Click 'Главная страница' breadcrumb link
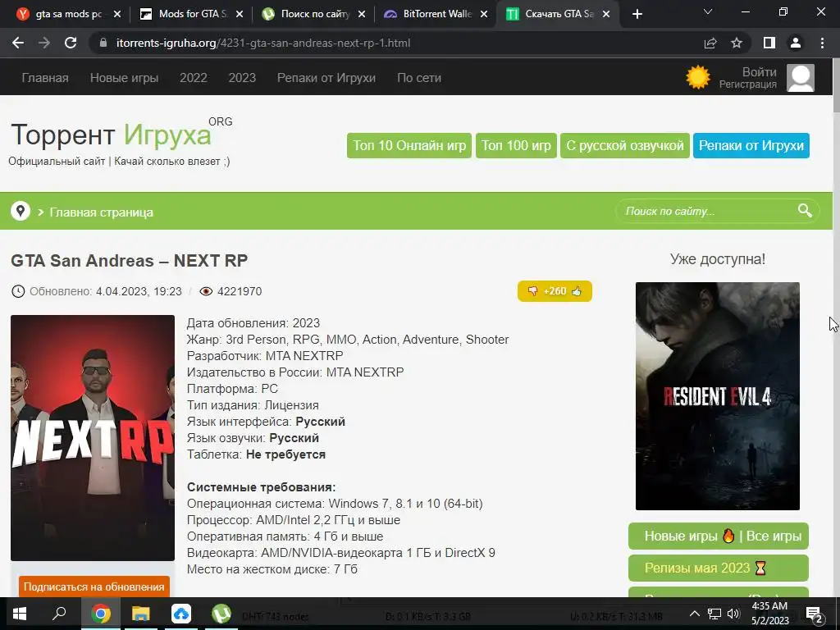The width and height of the screenshot is (840, 630). (x=101, y=212)
